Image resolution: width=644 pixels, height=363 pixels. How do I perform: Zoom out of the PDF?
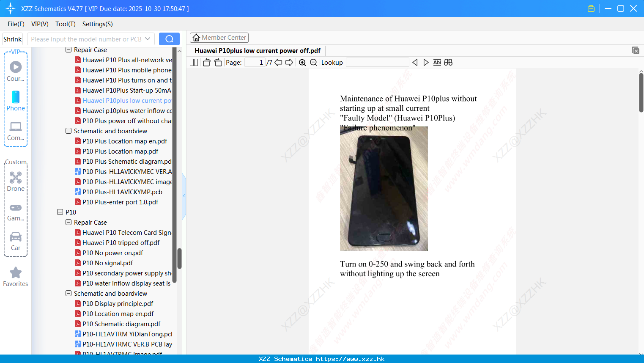tap(313, 63)
